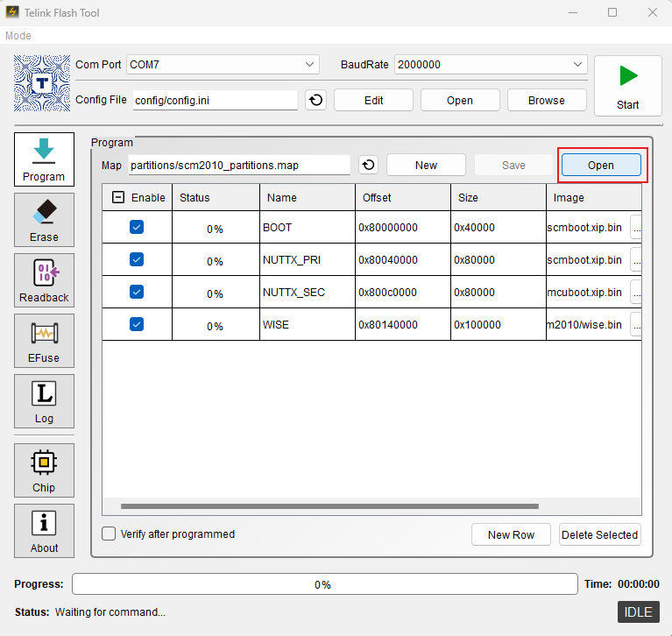This screenshot has height=636, width=672.
Task: Click offset cell 0x800c0000
Action: pos(403,292)
